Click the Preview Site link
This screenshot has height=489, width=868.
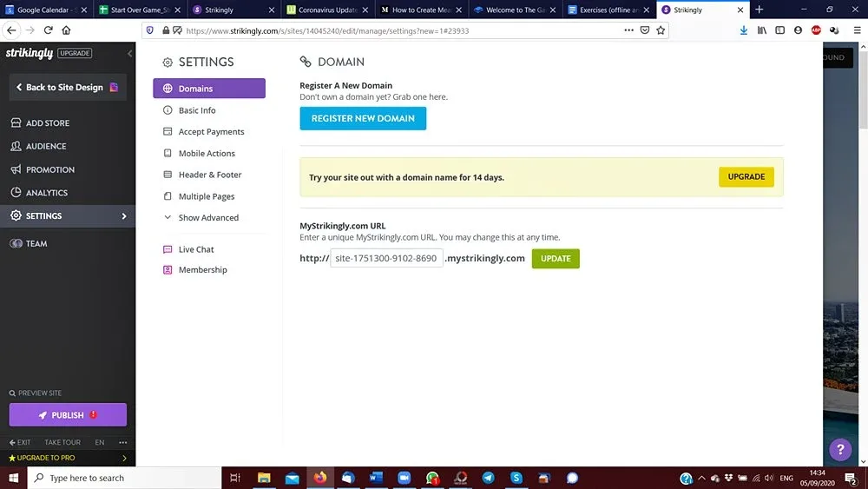pyautogui.click(x=36, y=393)
